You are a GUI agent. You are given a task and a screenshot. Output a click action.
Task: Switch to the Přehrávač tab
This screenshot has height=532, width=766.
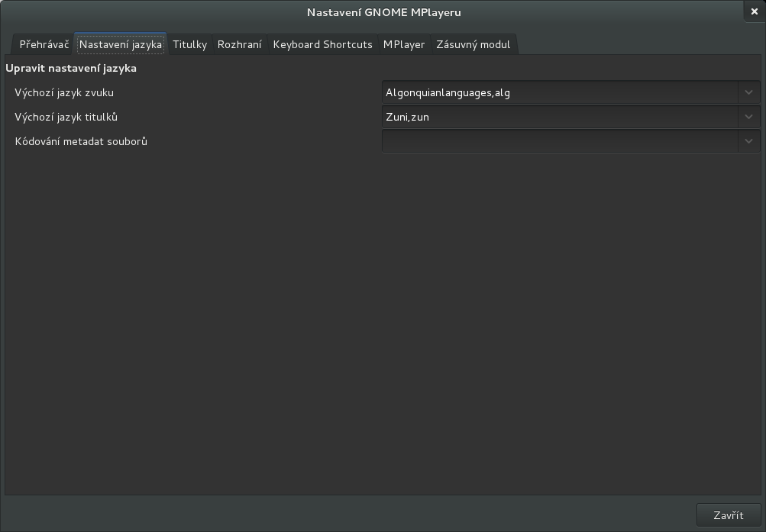point(44,44)
